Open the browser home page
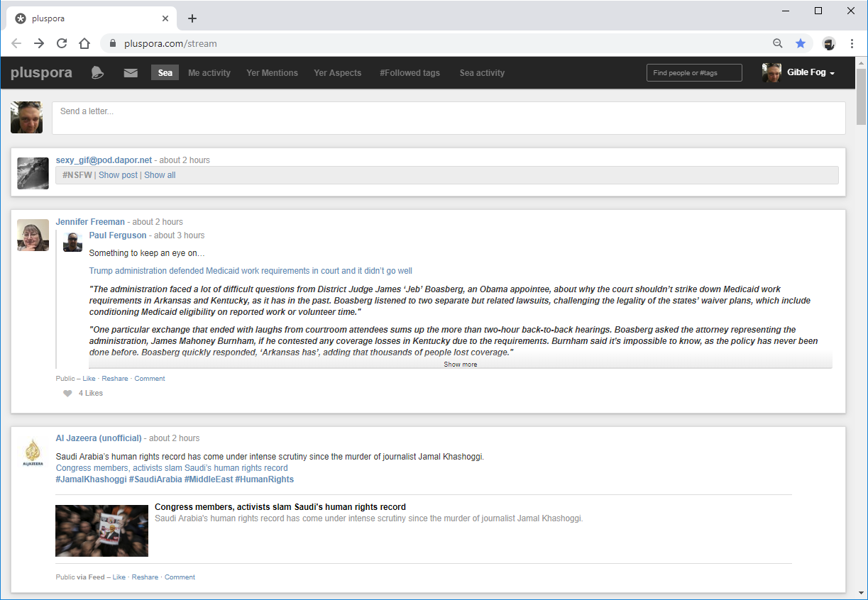 tap(84, 43)
